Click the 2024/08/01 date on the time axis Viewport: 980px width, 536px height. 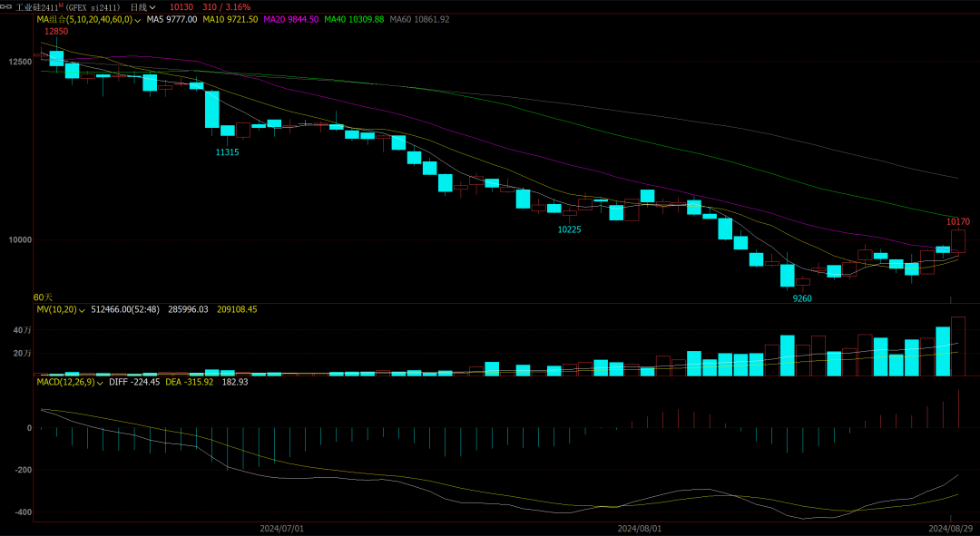(x=639, y=527)
